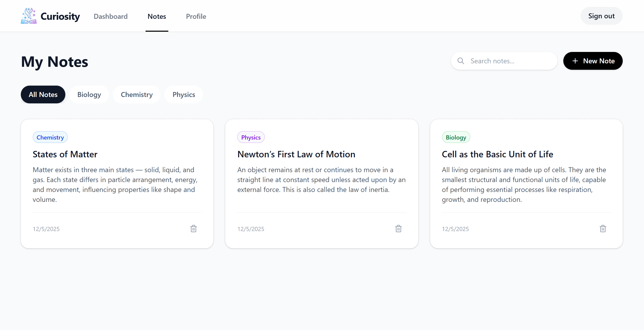Screen dimensions: 644x330
Task: Click the plus icon in New Note
Action: pos(575,61)
